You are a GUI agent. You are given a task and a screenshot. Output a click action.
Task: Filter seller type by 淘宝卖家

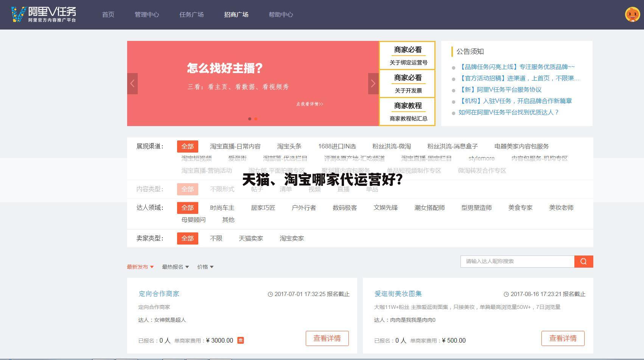click(292, 238)
